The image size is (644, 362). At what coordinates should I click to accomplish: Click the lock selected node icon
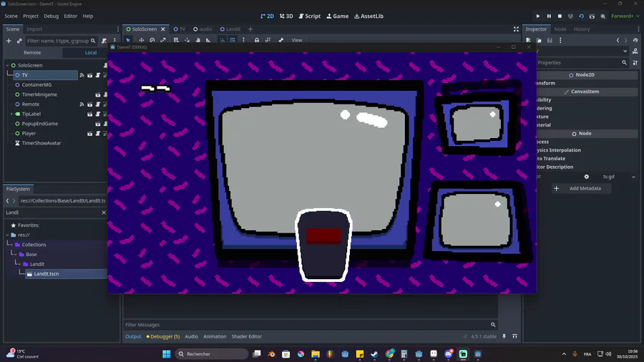tap(257, 40)
